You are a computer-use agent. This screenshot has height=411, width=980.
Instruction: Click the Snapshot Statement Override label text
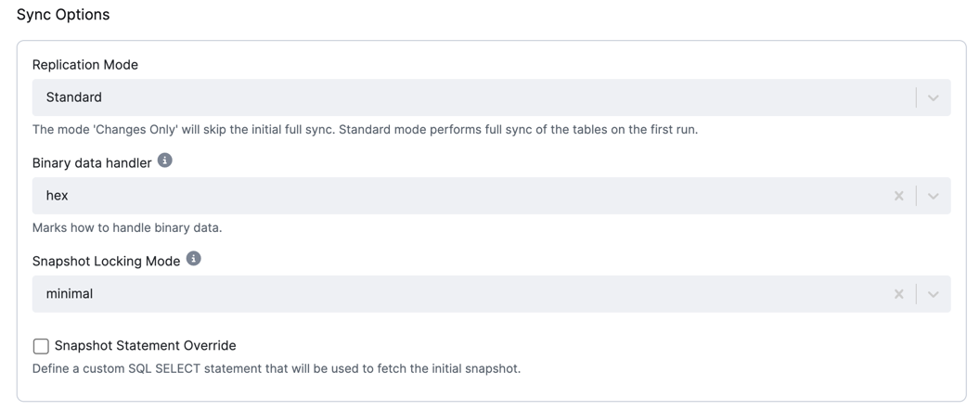(x=145, y=345)
